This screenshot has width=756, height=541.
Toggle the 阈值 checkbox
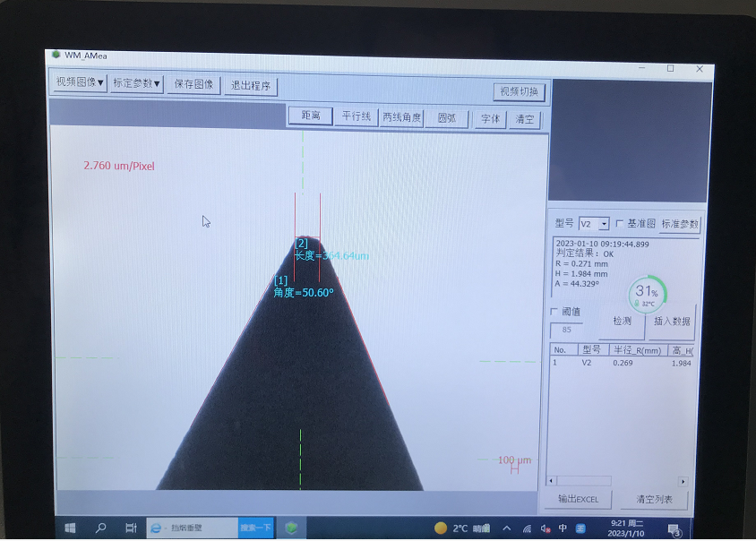tap(554, 312)
